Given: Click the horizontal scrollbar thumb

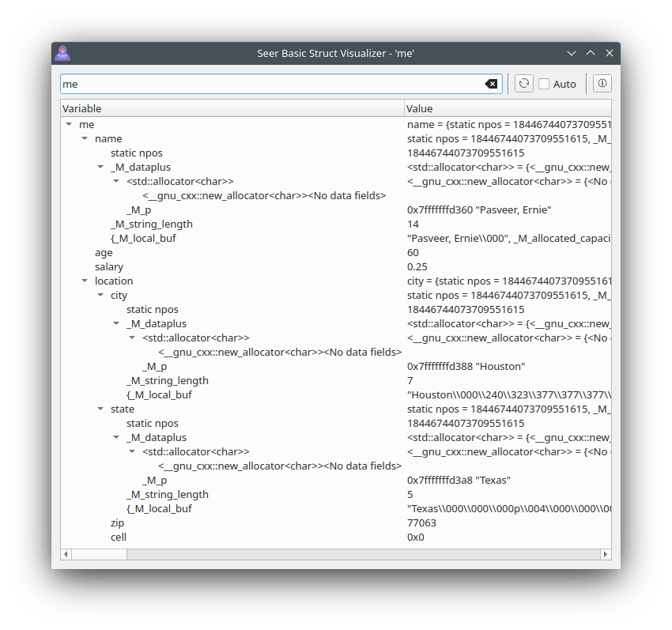Looking at the screenshot, I should [x=99, y=554].
